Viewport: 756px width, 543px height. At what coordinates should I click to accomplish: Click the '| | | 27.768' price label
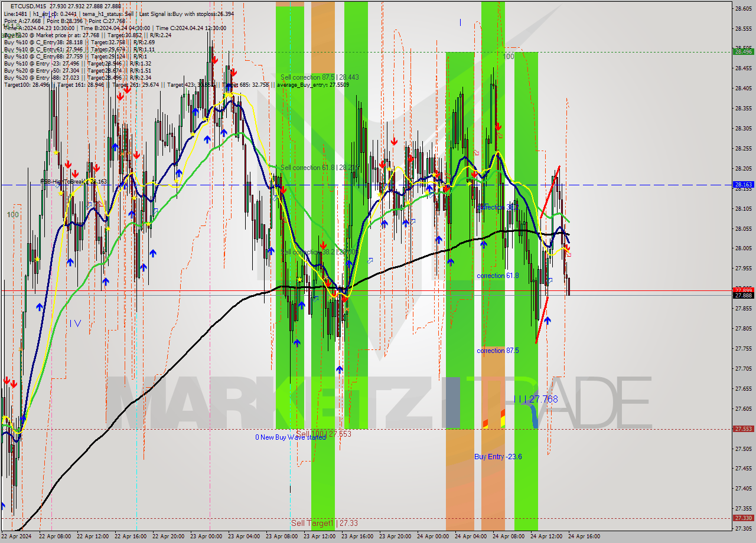pyautogui.click(x=536, y=399)
